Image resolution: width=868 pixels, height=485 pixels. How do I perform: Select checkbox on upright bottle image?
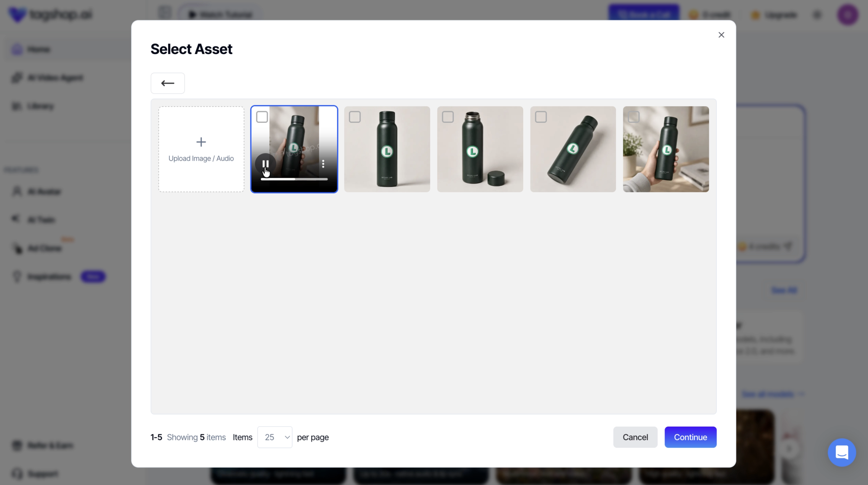pos(355,117)
